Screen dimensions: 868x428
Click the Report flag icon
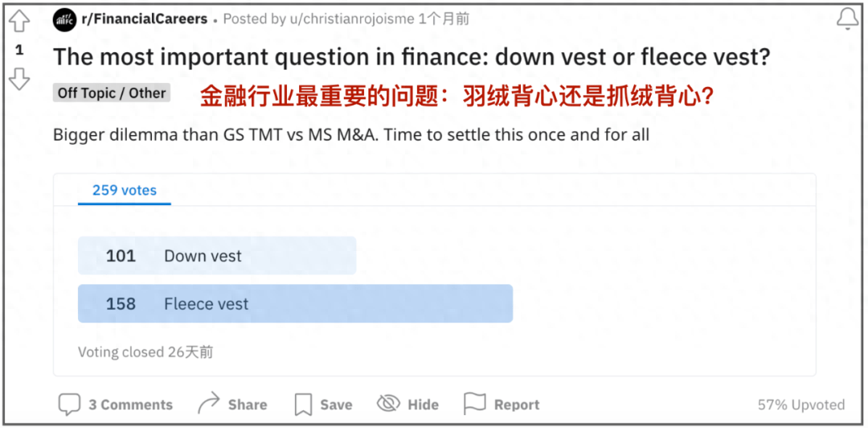[475, 404]
